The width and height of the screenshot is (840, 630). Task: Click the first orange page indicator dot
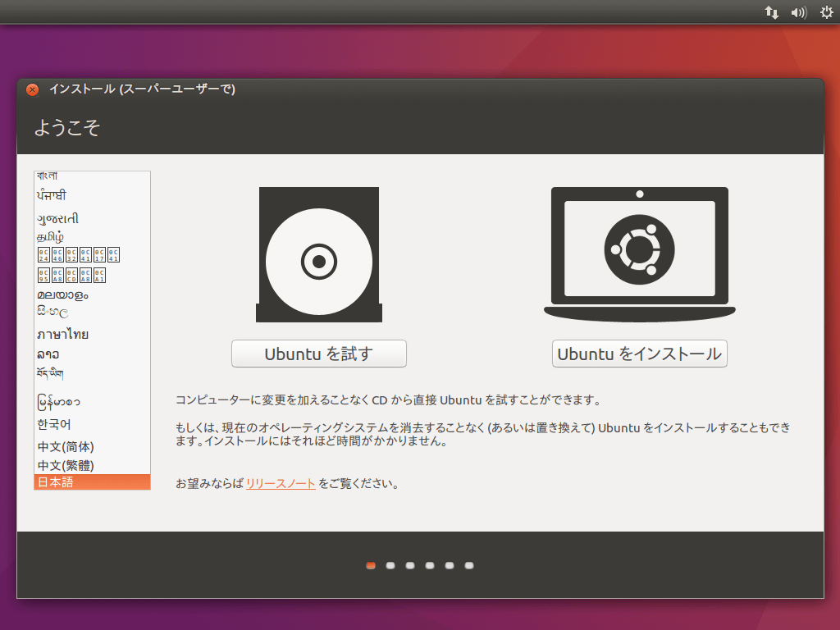(x=371, y=565)
